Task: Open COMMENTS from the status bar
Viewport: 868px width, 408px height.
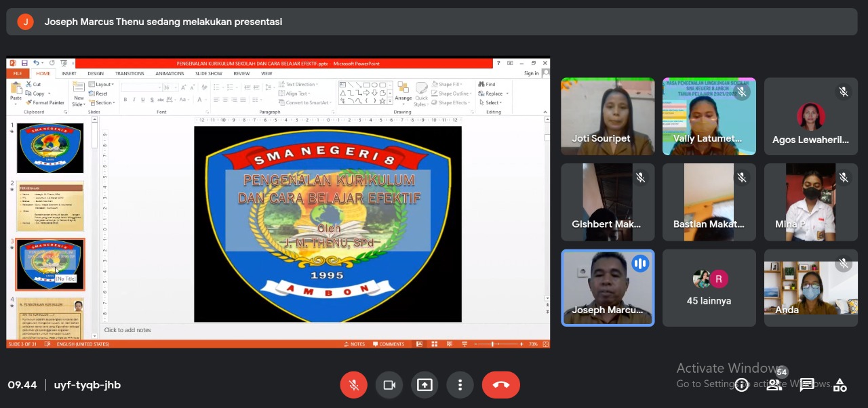Action: pos(388,344)
